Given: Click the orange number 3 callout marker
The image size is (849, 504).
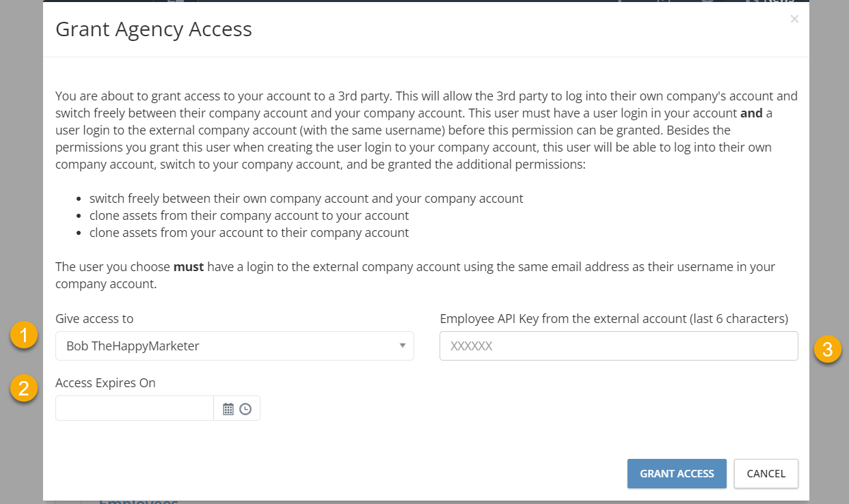Looking at the screenshot, I should pos(827,350).
